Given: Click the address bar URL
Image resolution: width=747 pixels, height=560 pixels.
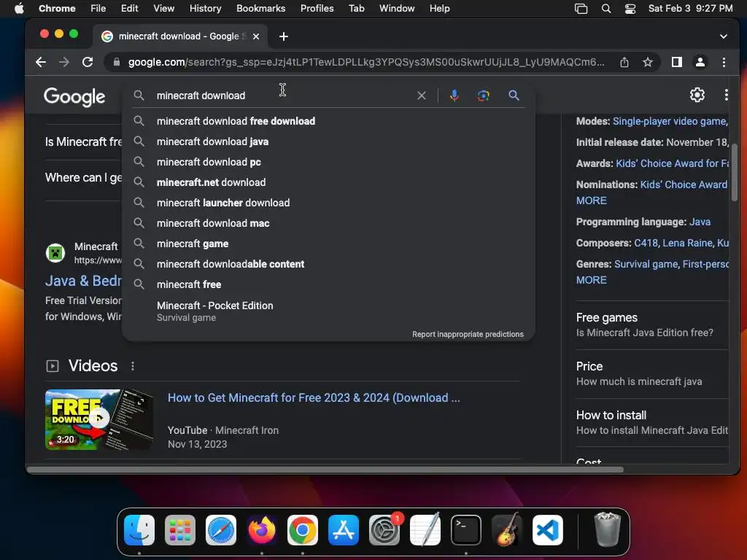Looking at the screenshot, I should click(x=366, y=62).
